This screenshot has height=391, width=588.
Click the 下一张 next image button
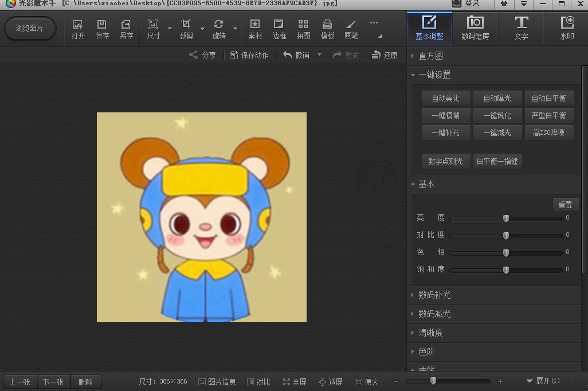(x=53, y=381)
